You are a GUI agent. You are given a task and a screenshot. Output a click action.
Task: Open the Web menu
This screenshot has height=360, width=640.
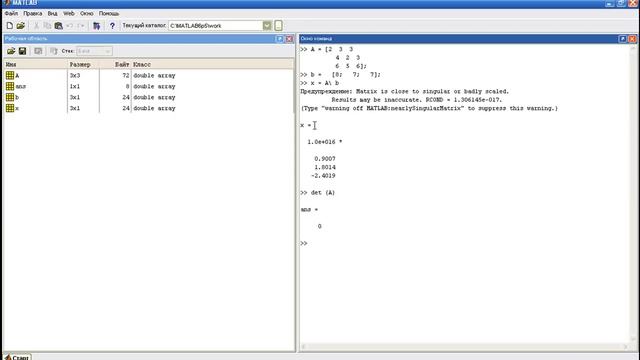69,13
